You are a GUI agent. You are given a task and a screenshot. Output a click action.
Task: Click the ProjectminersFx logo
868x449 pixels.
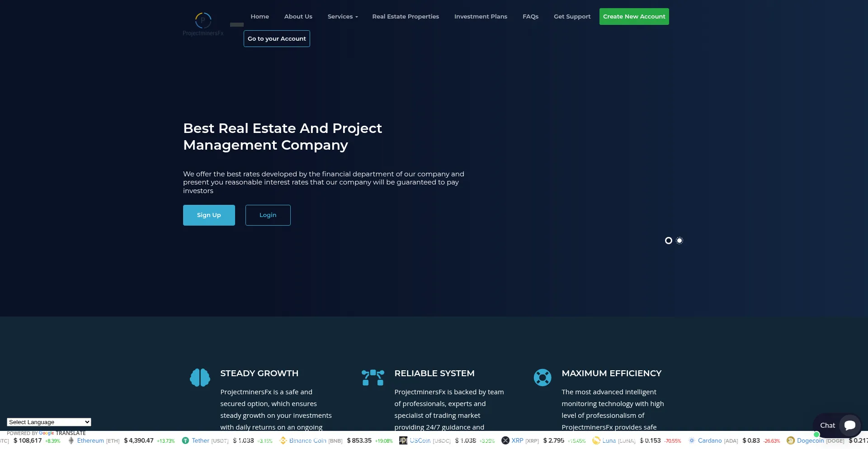[x=203, y=24]
